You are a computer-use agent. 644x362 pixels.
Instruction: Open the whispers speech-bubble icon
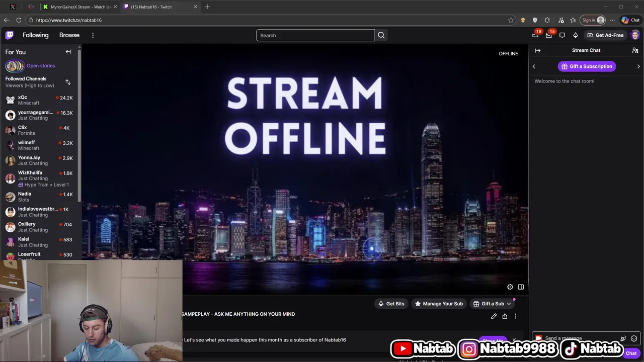562,35
